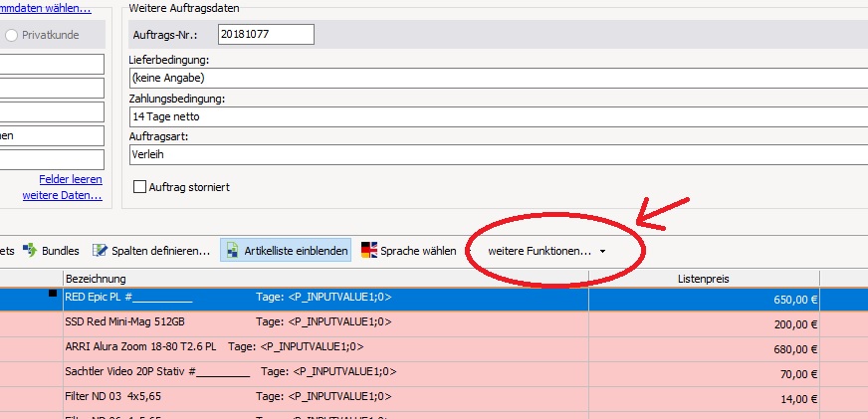Viewport: 868px width, 419px height.
Task: Click the Spalten definieren icon
Action: [x=100, y=251]
